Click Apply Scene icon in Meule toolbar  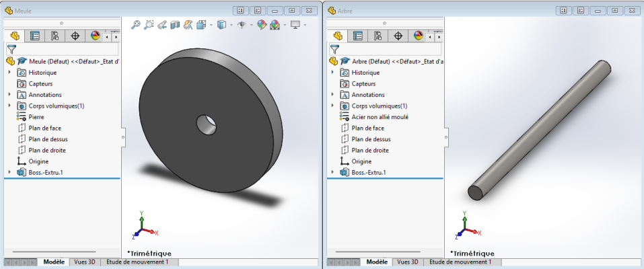pos(275,25)
